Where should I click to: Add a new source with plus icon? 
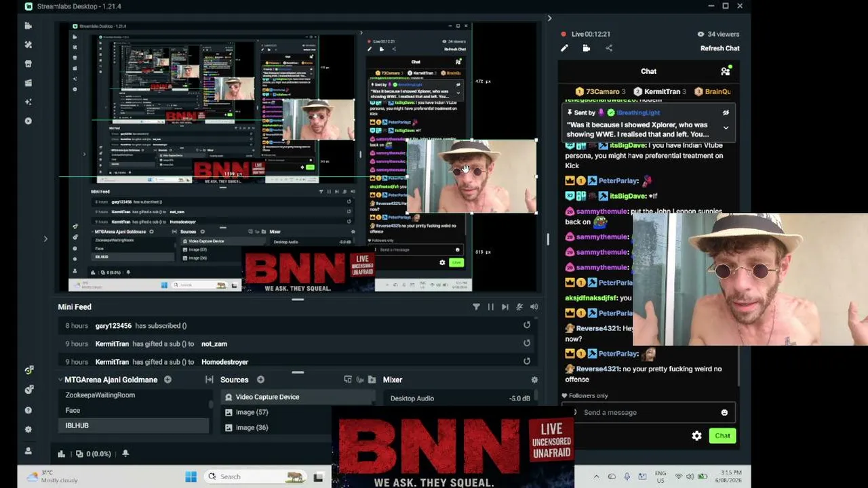pos(260,380)
